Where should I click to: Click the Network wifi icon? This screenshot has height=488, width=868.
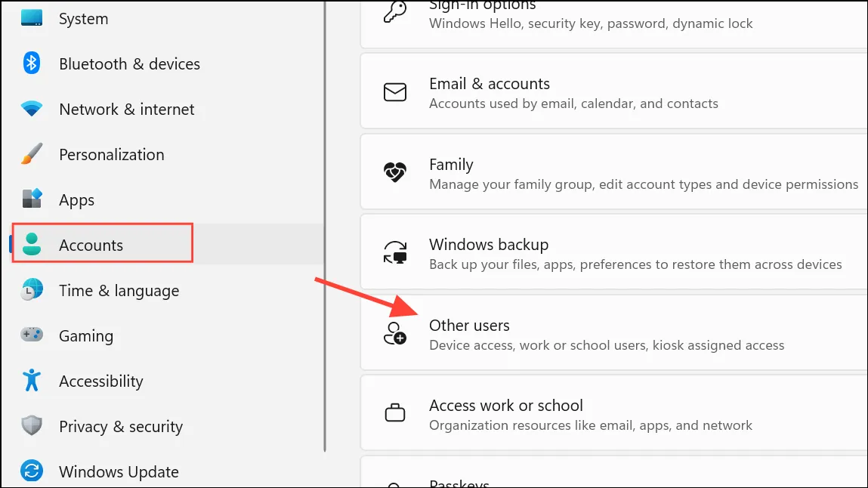pyautogui.click(x=32, y=109)
